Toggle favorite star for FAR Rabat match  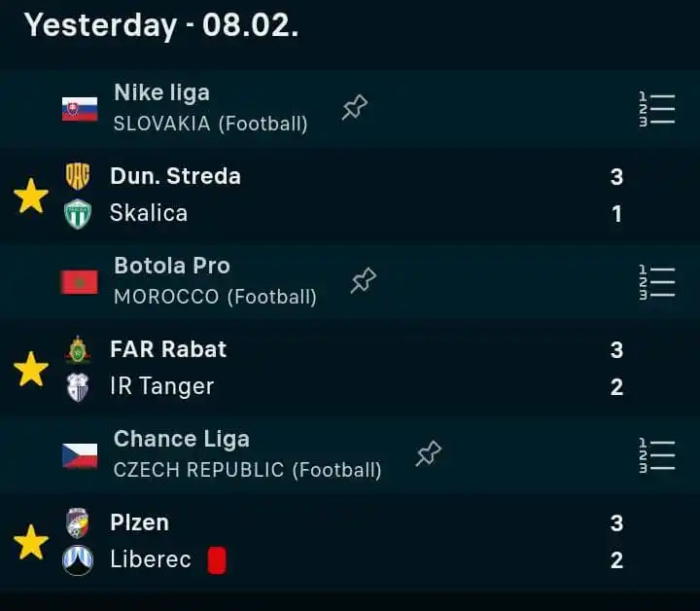[x=31, y=369]
